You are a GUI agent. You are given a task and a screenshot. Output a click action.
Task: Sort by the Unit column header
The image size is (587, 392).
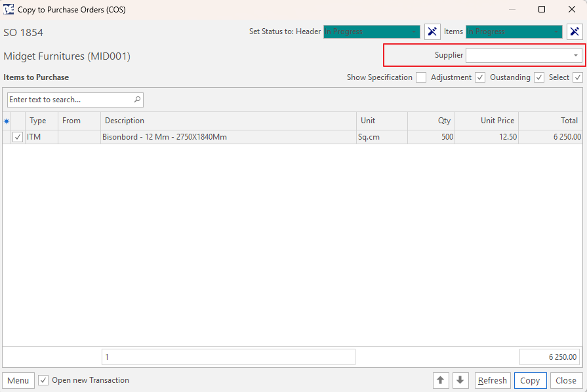(382, 121)
